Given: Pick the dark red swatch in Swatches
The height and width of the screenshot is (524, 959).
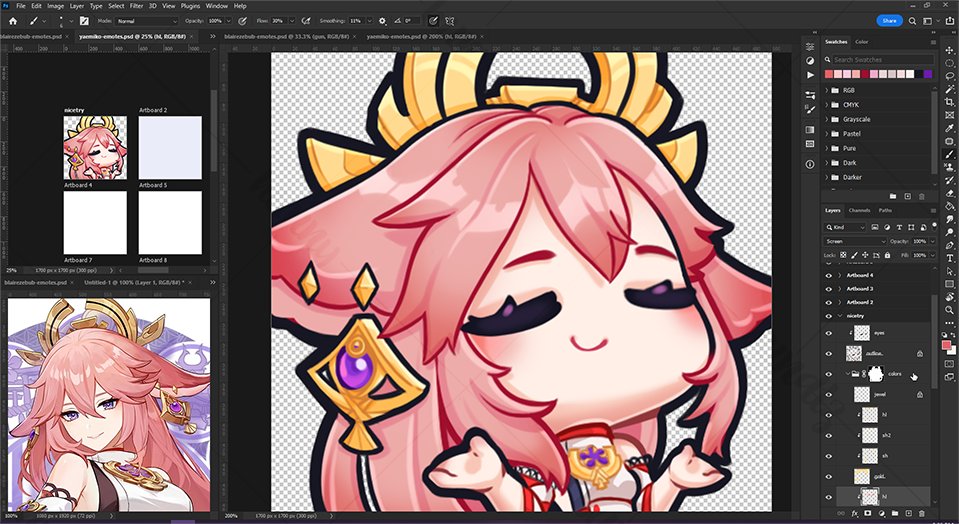Looking at the screenshot, I should (865, 74).
